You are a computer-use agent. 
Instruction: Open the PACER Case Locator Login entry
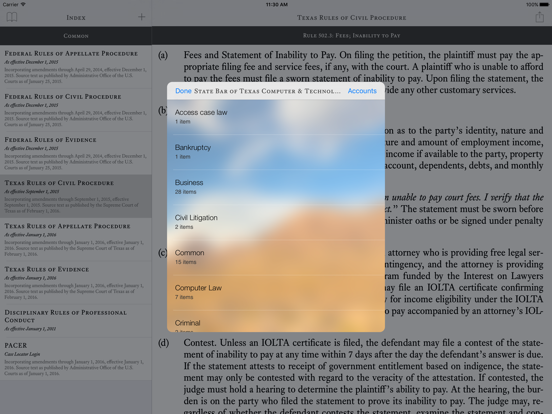tap(76, 359)
